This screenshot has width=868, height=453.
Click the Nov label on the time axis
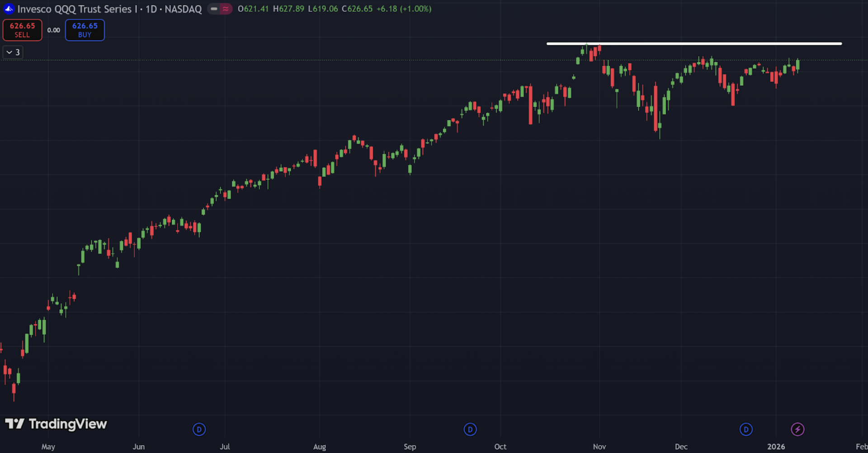pos(599,447)
